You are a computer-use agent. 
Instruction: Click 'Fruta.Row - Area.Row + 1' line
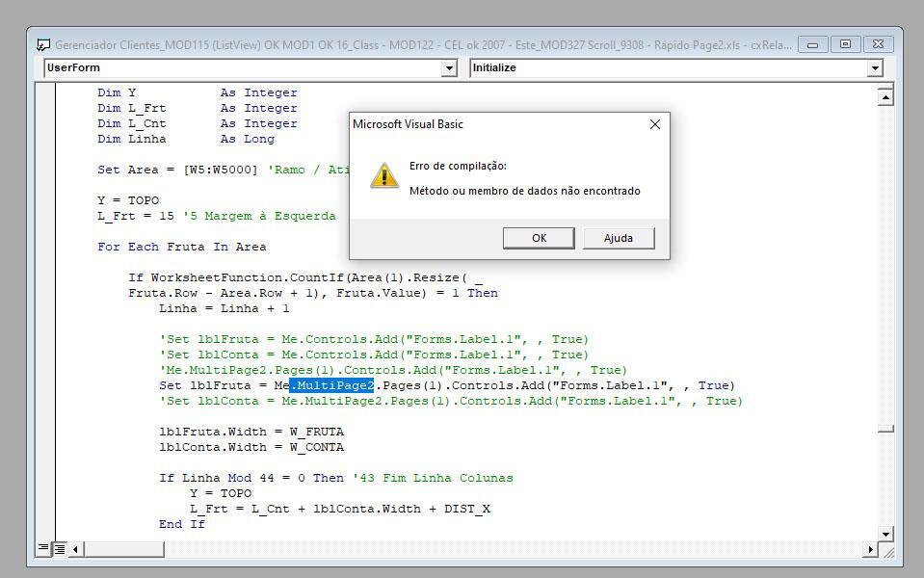pos(313,293)
